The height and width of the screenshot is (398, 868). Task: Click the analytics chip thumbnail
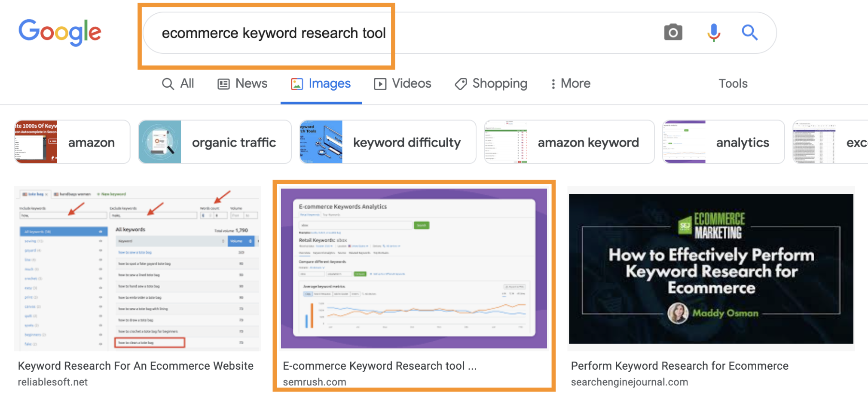click(x=684, y=142)
